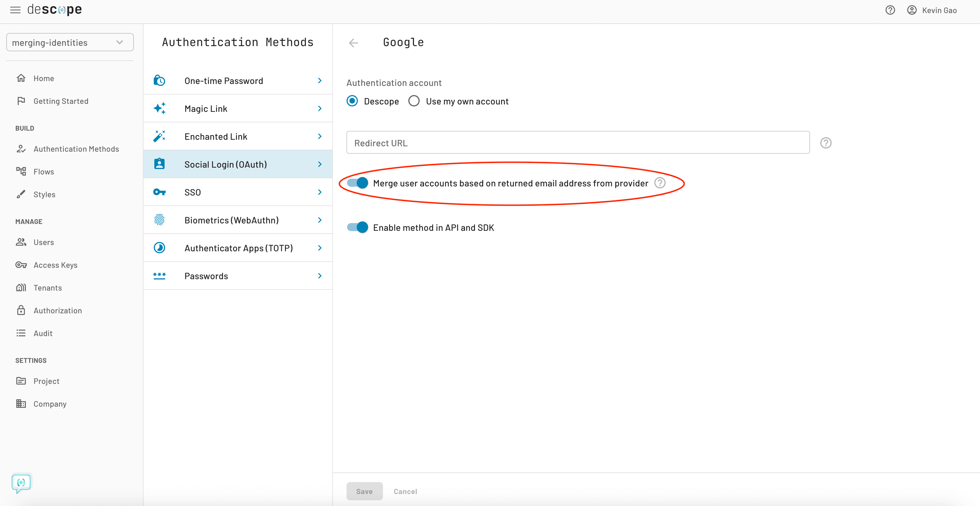Open the merging-identities project dropdown
This screenshot has width=980, height=506.
tap(70, 42)
